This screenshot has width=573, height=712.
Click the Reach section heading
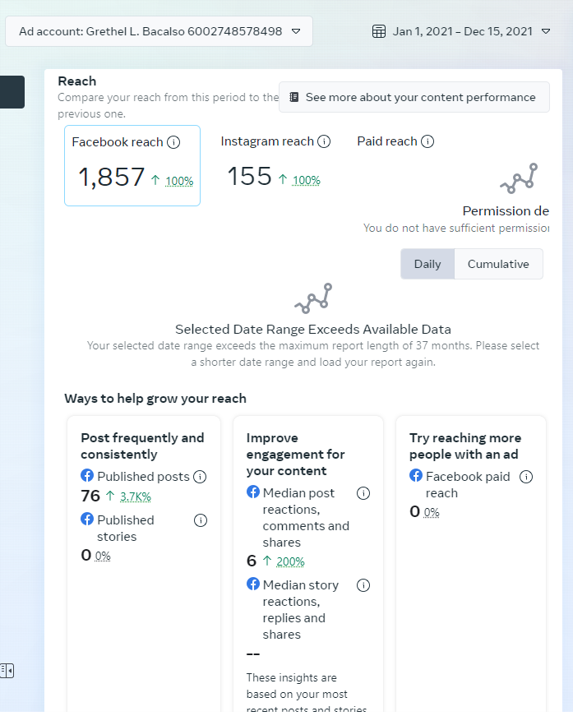[x=77, y=81]
